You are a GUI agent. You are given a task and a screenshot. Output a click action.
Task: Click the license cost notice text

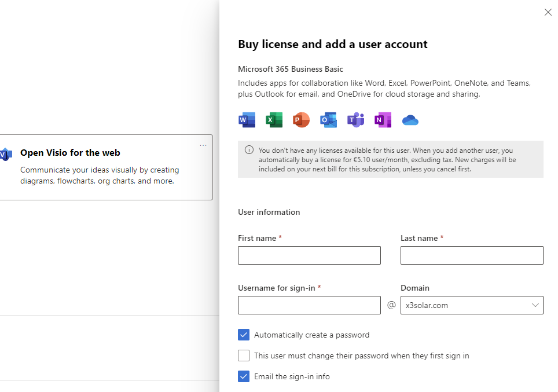387,159
